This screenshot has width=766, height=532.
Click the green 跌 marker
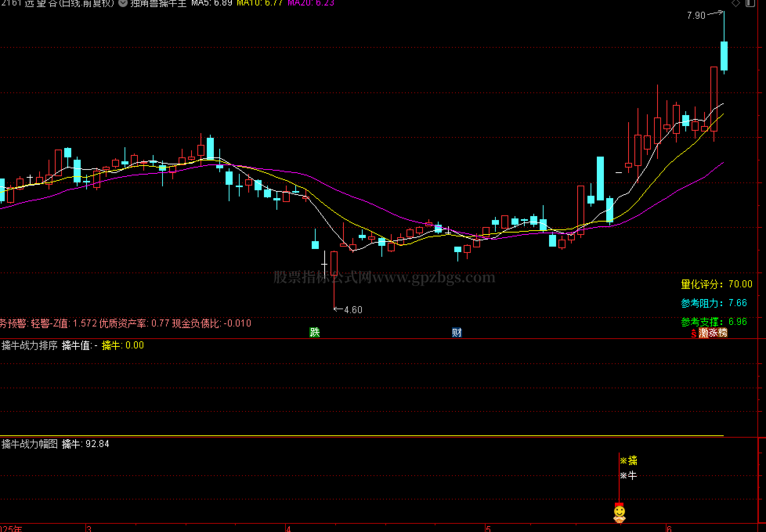314,332
